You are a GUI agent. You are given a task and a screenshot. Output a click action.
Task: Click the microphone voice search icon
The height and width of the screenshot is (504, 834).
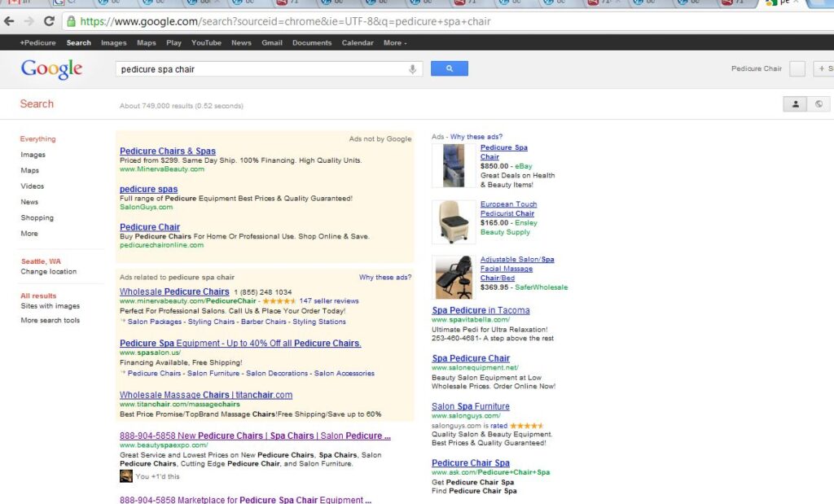point(412,69)
